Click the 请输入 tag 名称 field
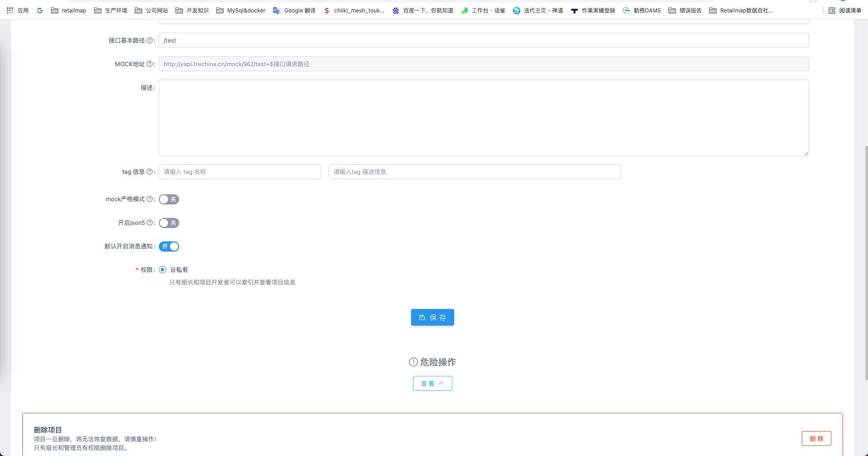This screenshot has width=868, height=456. pos(240,172)
